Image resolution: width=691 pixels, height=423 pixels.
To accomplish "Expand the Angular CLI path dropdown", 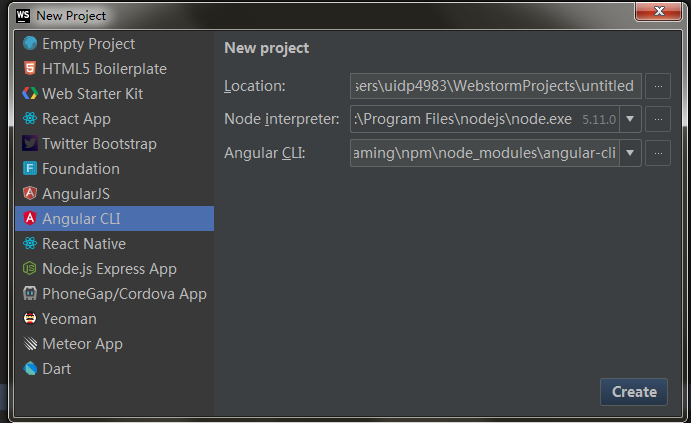I will (631, 153).
